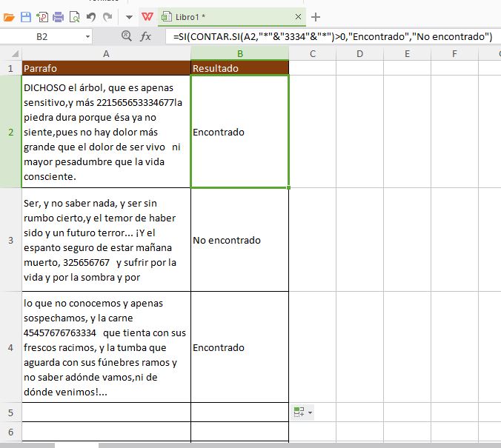Click the horizontal scrollbar at bottom
Screen dimensions: 501x448
coord(250,446)
